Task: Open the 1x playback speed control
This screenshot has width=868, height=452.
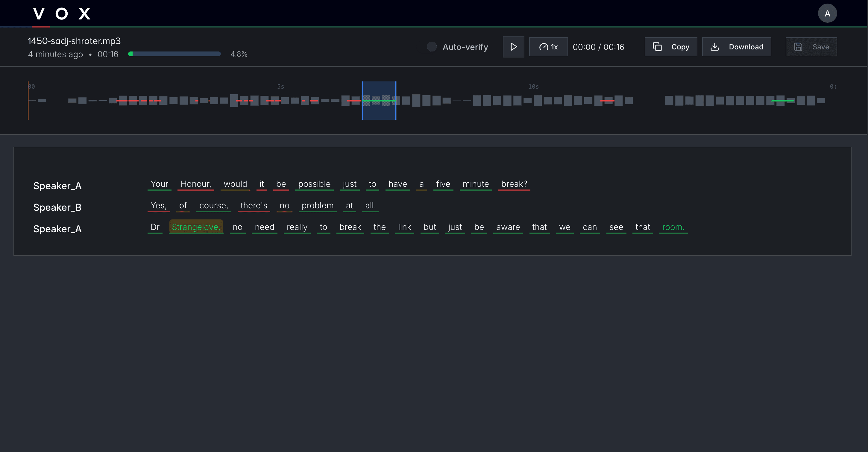Action: click(548, 46)
